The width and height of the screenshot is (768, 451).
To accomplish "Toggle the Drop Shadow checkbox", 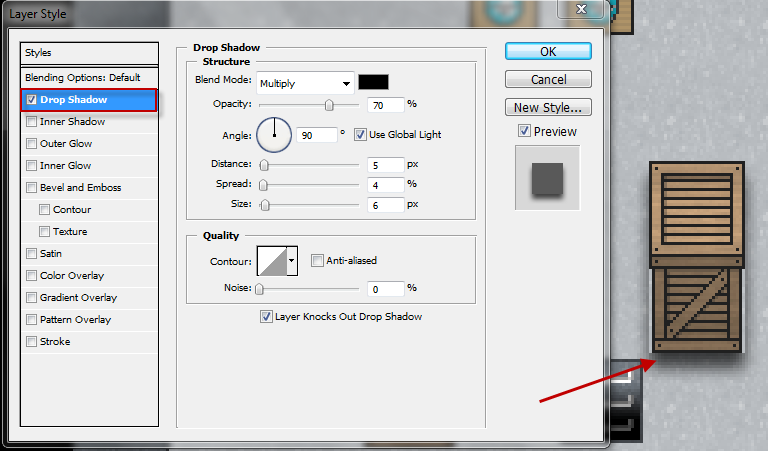I will tap(32, 100).
